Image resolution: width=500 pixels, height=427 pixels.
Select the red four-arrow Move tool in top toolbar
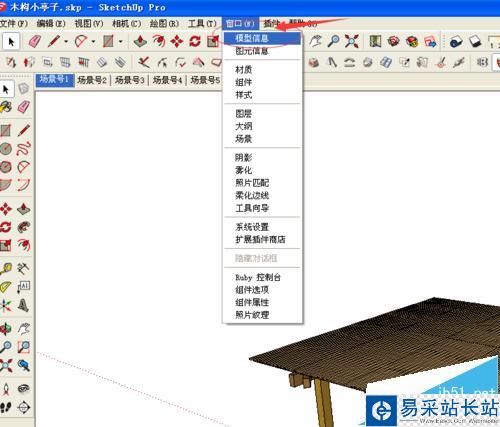click(177, 41)
